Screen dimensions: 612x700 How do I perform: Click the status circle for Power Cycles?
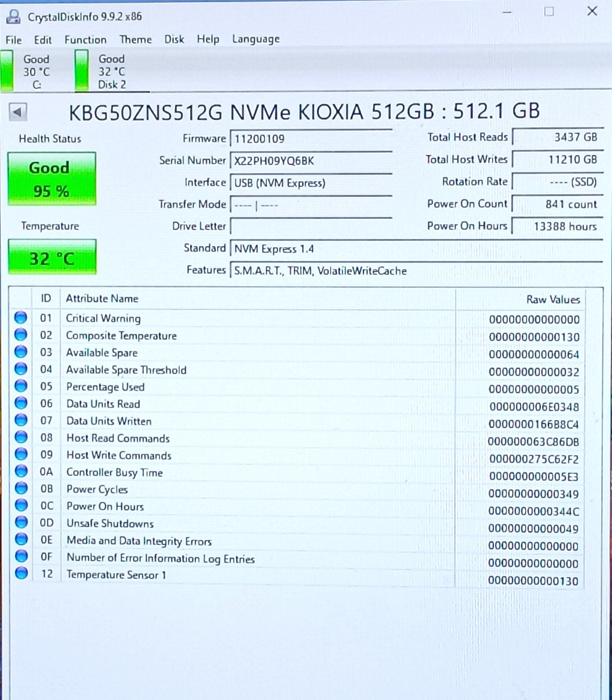point(21,488)
